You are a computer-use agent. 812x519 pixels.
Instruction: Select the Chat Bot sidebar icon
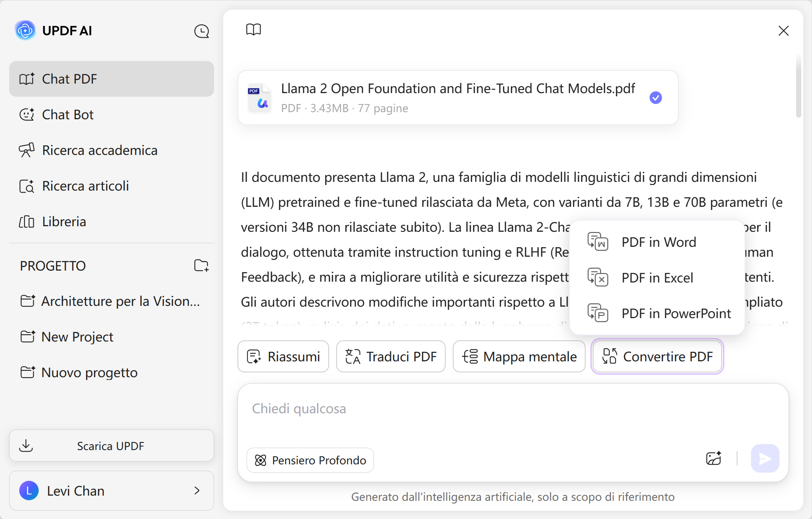coord(27,114)
